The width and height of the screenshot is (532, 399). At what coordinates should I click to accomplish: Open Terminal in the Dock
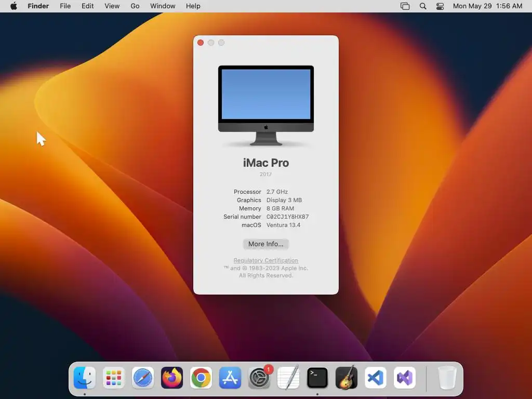317,378
